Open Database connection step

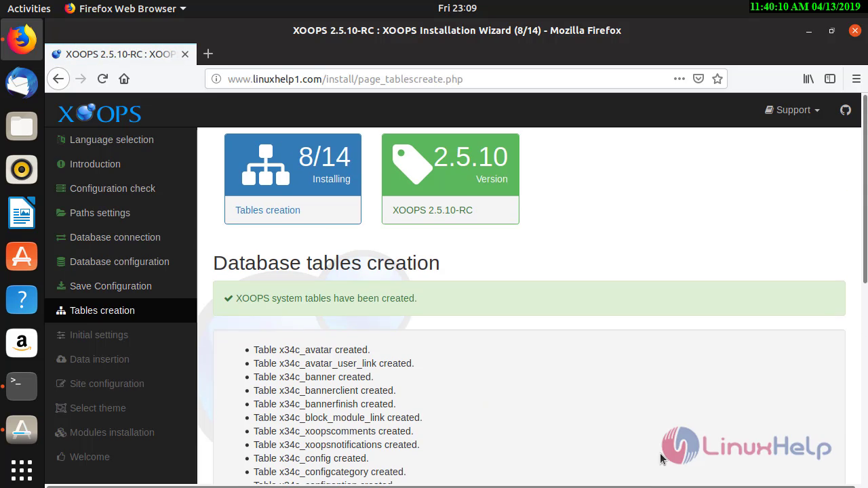[121, 237]
